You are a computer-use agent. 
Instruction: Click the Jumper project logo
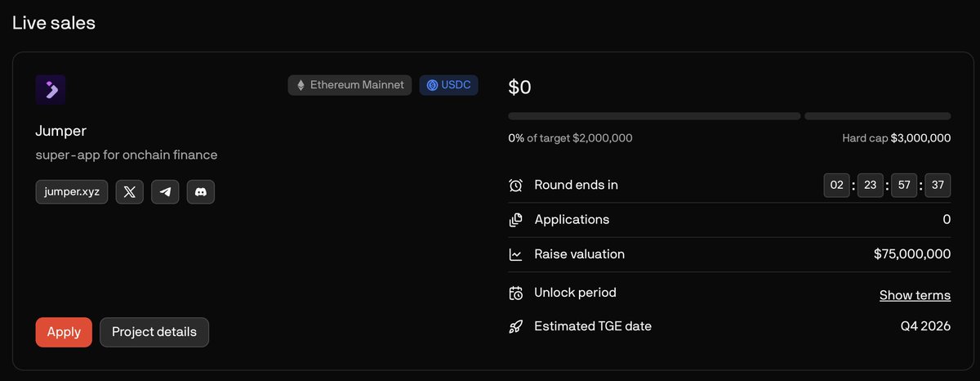coord(51,90)
